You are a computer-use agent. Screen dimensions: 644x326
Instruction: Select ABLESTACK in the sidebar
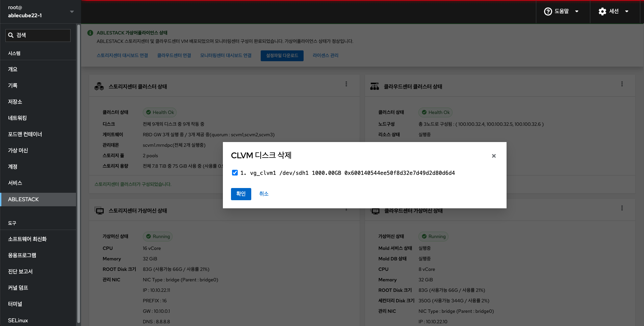38,200
